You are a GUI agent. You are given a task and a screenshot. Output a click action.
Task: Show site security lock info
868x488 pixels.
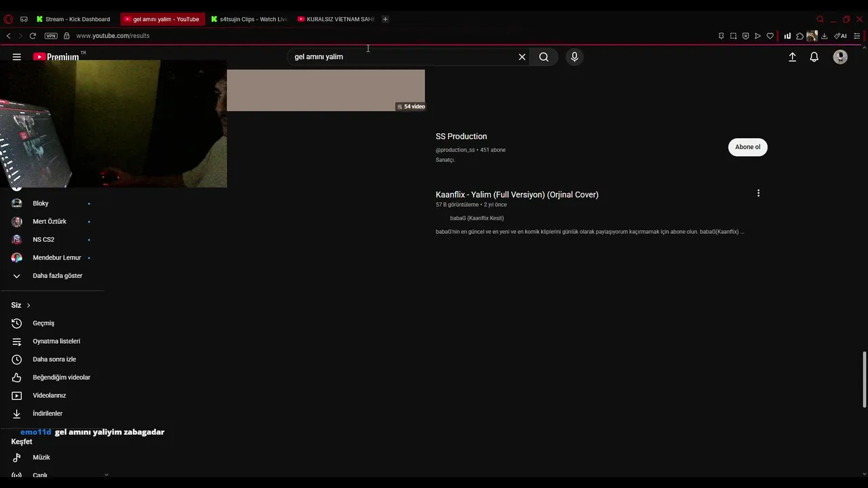pyautogui.click(x=66, y=36)
